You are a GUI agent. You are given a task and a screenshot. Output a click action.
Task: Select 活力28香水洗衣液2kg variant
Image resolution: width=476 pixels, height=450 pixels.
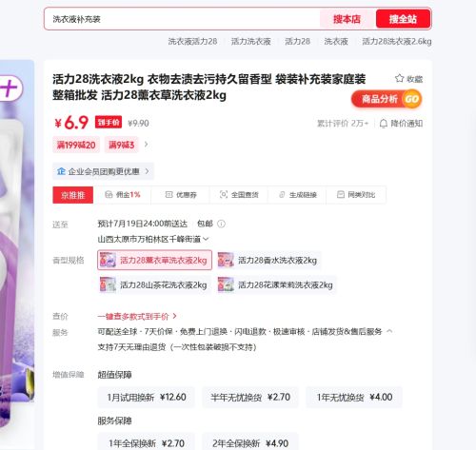coord(268,261)
